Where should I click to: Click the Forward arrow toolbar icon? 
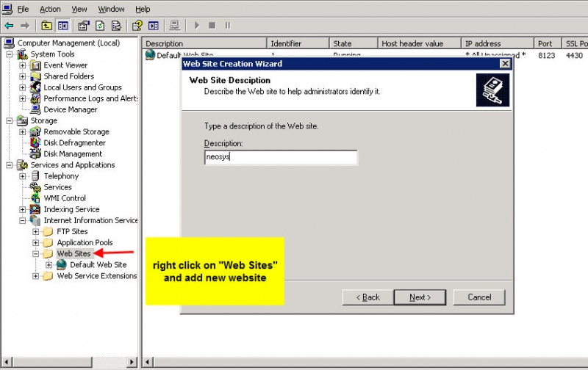coord(25,26)
